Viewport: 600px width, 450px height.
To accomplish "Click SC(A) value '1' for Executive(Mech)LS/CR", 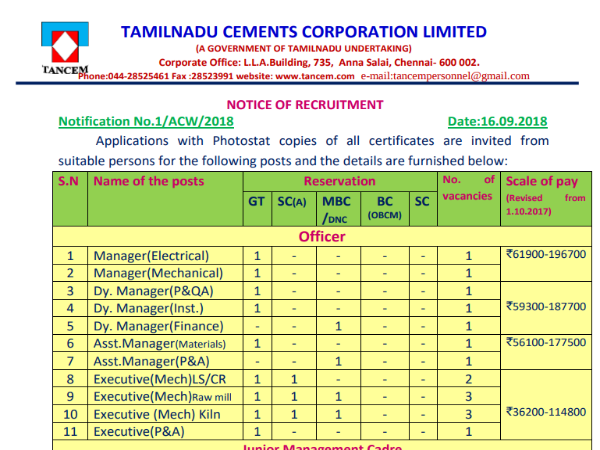I will point(294,379).
